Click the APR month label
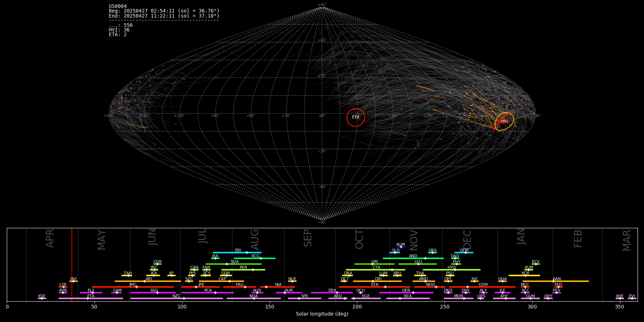644x322 pixels. [50, 238]
